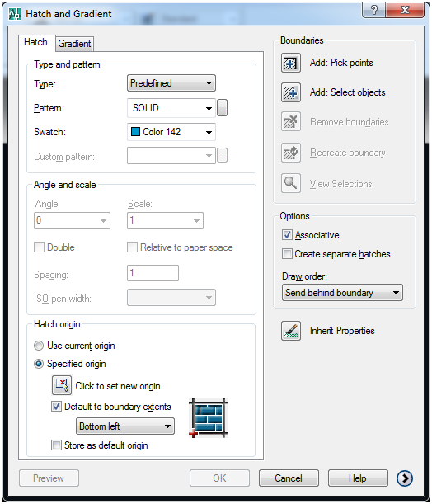
Task: Switch to the Gradient tab
Action: 74,44
